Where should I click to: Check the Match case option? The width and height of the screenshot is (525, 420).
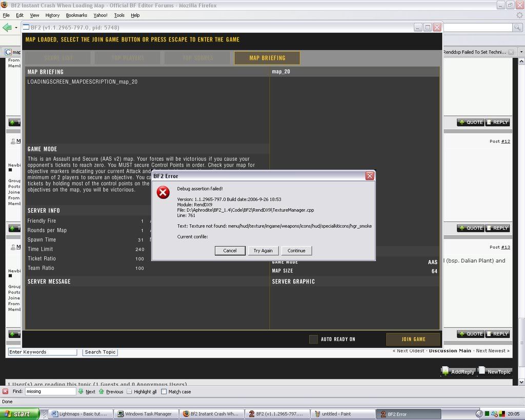click(x=164, y=391)
